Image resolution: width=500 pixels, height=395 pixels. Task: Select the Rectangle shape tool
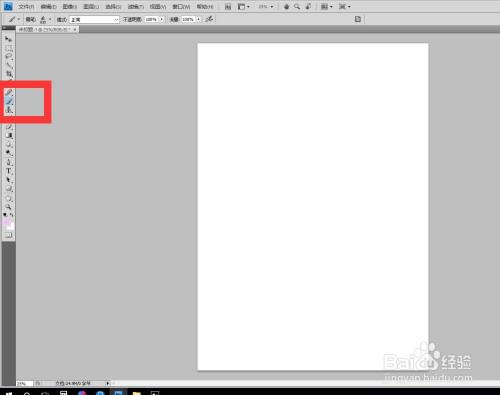coord(9,189)
